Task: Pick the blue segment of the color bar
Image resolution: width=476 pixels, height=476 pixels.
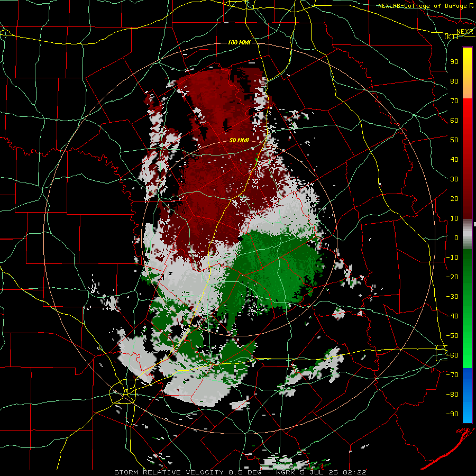Action: 467,395
